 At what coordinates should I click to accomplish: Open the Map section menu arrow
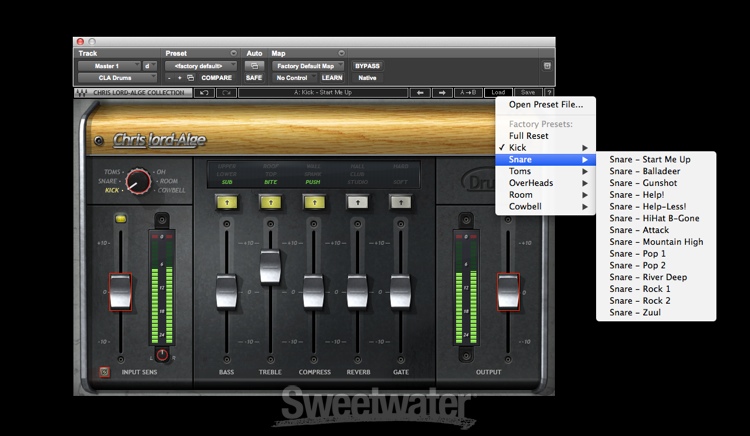341,54
